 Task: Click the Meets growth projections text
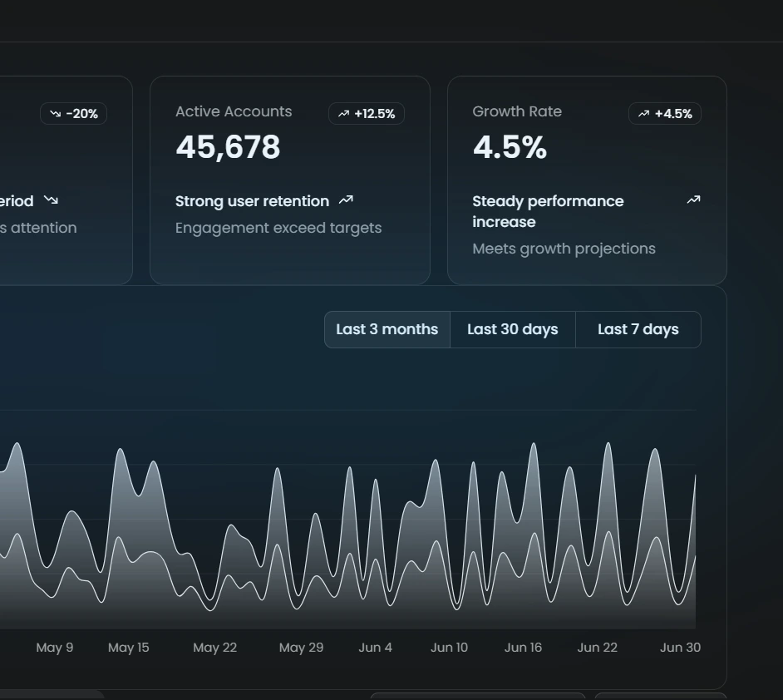[564, 249]
